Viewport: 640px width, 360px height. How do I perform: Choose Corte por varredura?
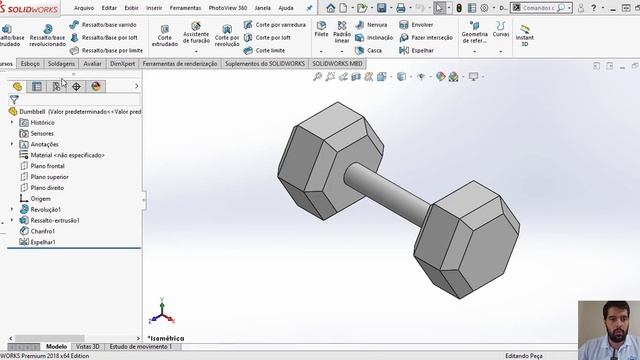point(275,25)
